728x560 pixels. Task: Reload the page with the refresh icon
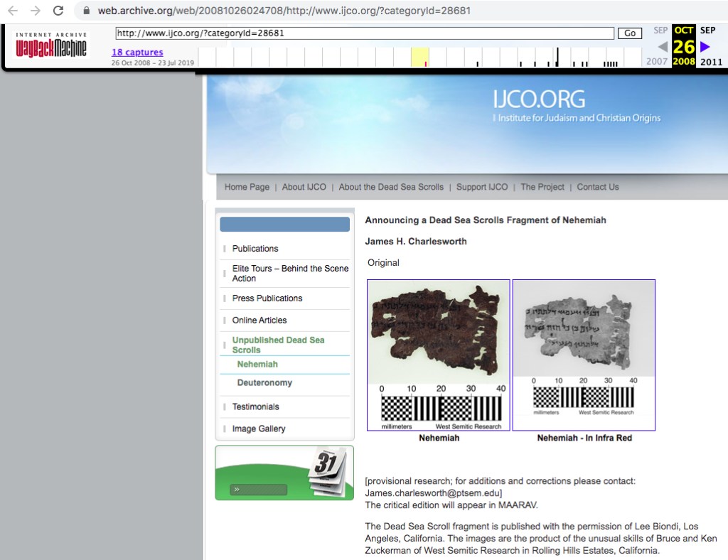58,11
